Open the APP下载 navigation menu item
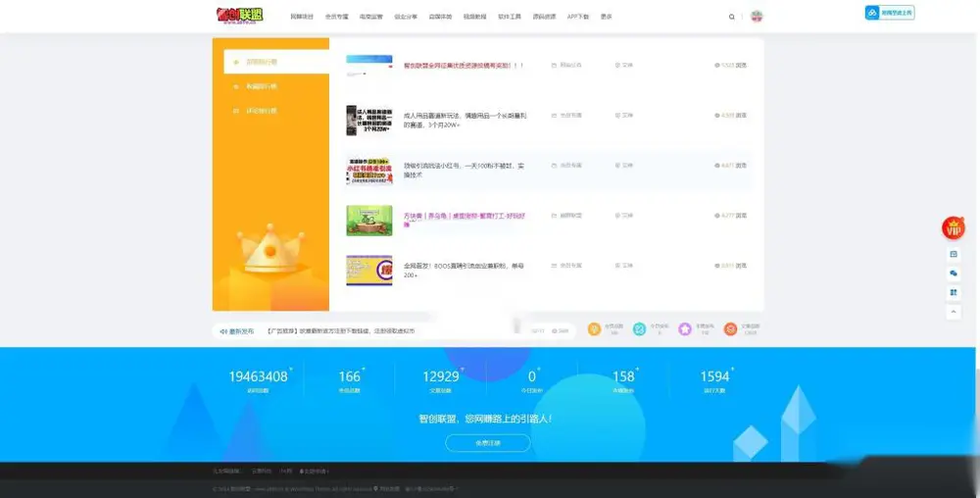The height and width of the screenshot is (498, 980). click(x=577, y=17)
